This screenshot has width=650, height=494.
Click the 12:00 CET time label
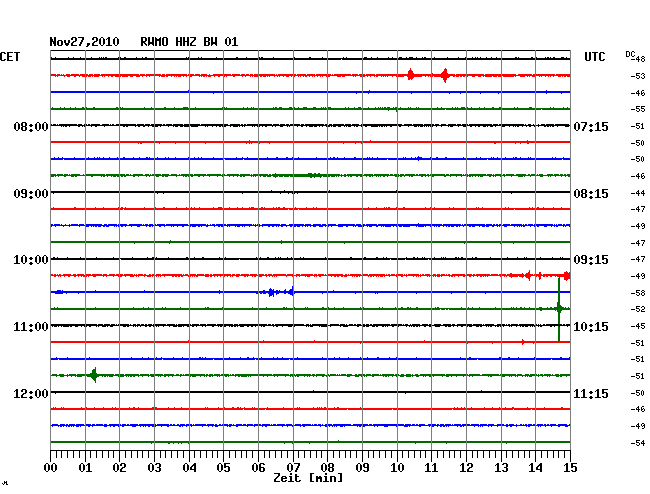point(31,393)
